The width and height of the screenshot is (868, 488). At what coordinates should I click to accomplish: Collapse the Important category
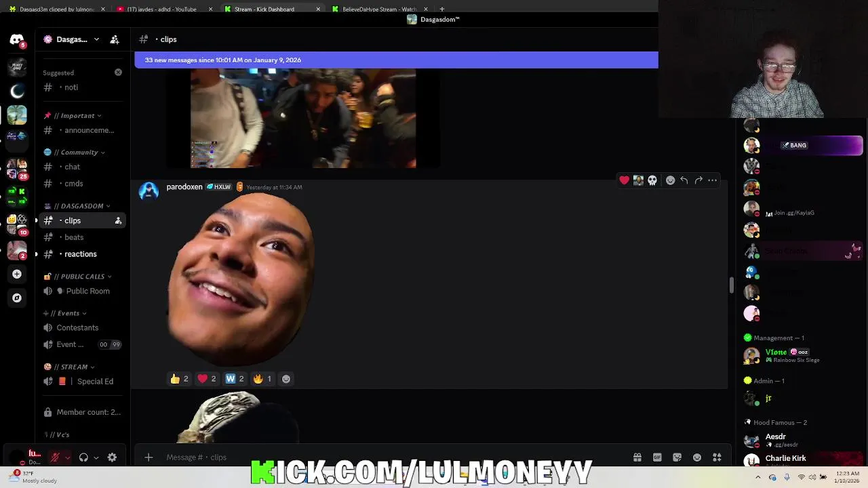(x=73, y=115)
